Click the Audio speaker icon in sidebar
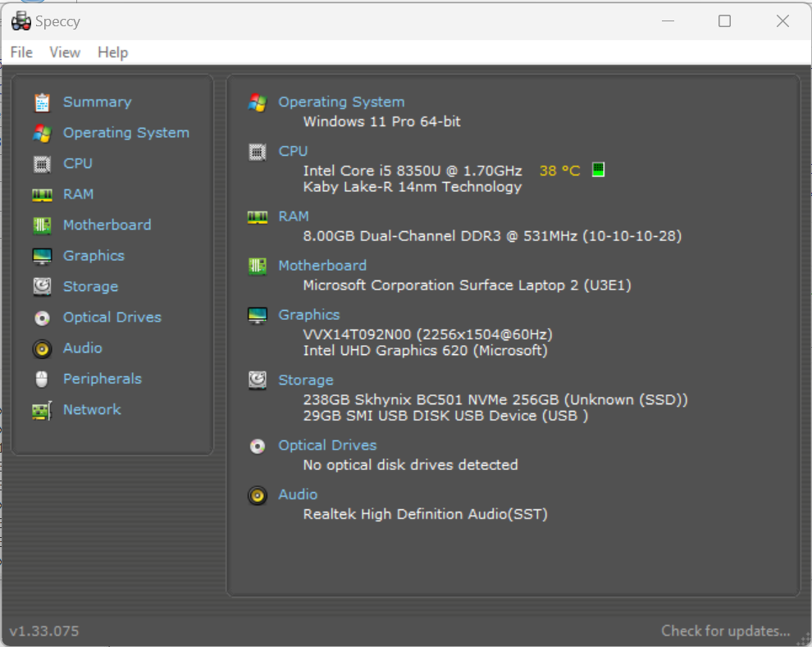 coord(42,349)
